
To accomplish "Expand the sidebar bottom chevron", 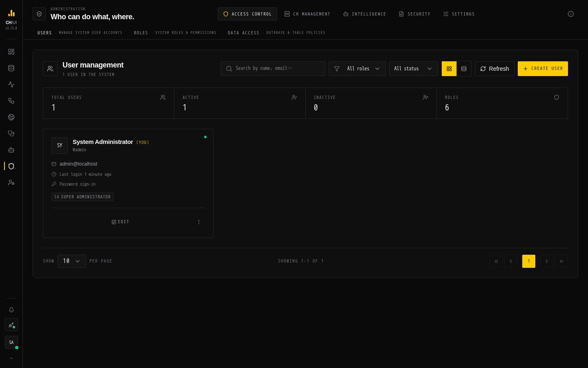I will 11,358.
